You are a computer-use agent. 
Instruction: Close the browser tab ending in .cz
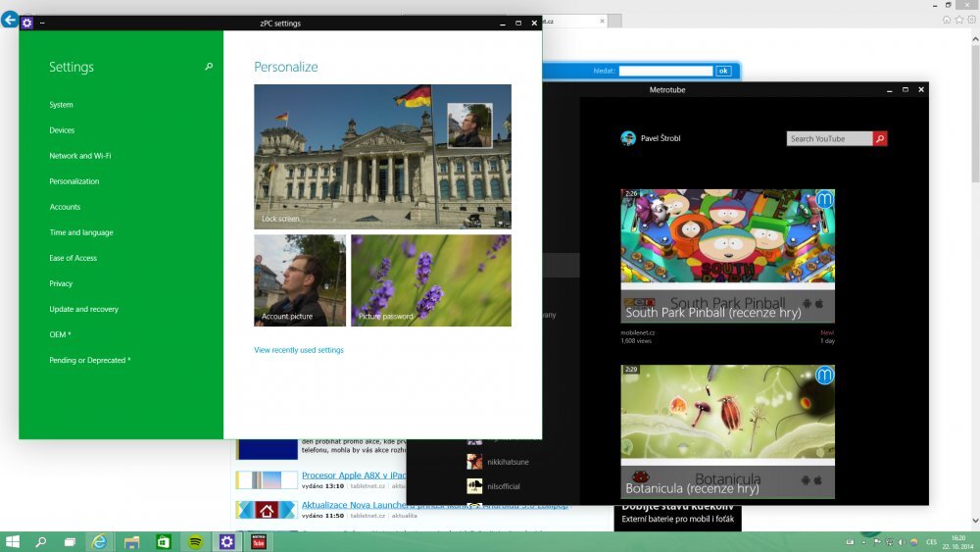(602, 22)
